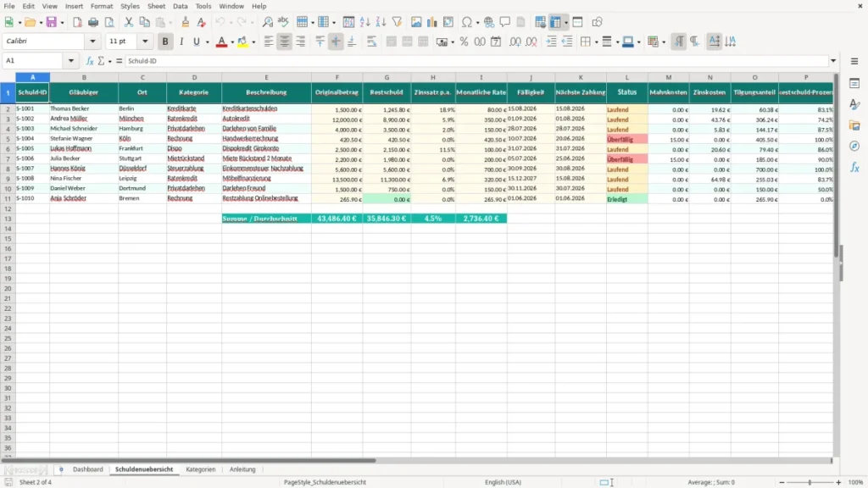The width and height of the screenshot is (868, 488).
Task: Insert special character omega
Action: (x=467, y=22)
